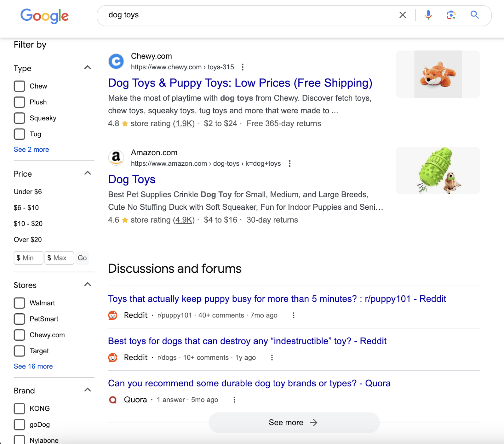Click the chewy.com toys-315 URL
This screenshot has height=444, width=504.
182,67
